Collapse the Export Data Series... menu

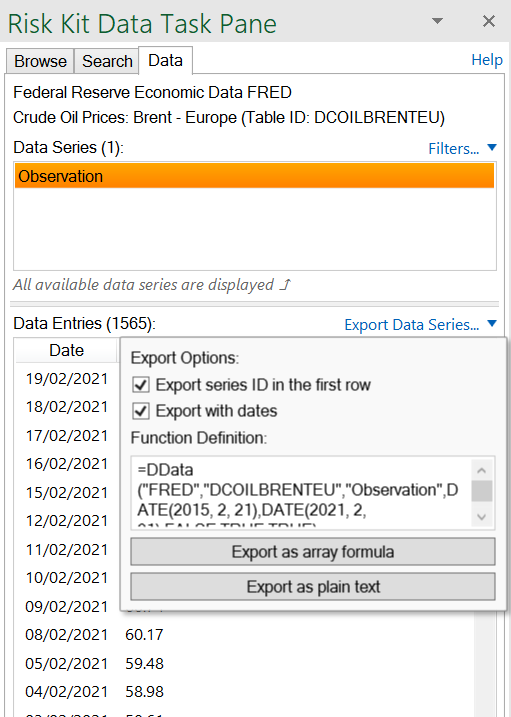pos(411,324)
